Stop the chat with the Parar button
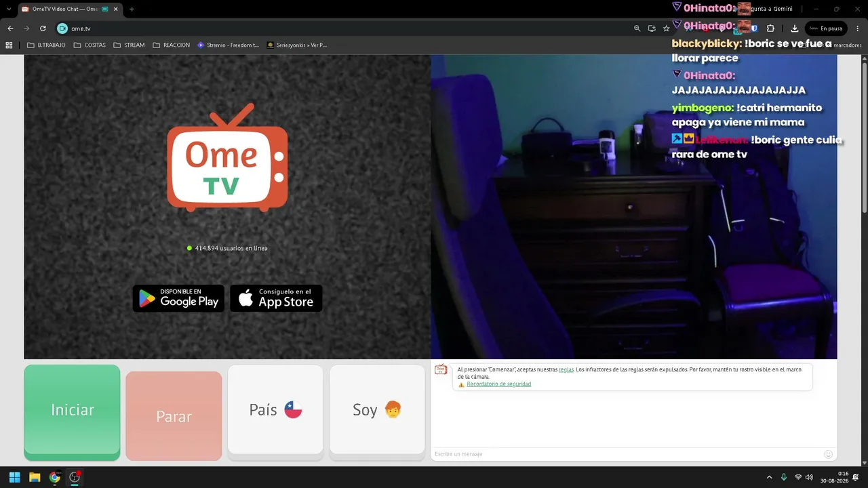Viewport: 868px width, 488px height. tap(174, 415)
